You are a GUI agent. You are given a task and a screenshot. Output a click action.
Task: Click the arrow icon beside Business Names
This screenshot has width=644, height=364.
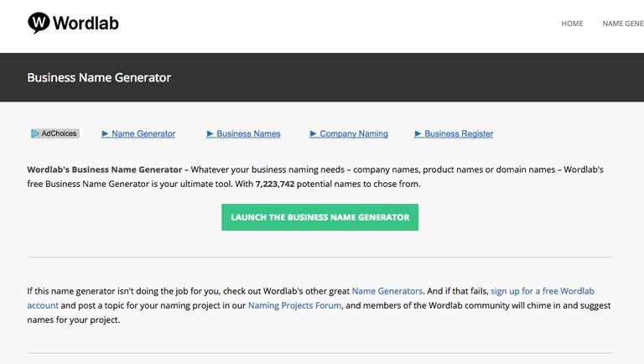210,133
